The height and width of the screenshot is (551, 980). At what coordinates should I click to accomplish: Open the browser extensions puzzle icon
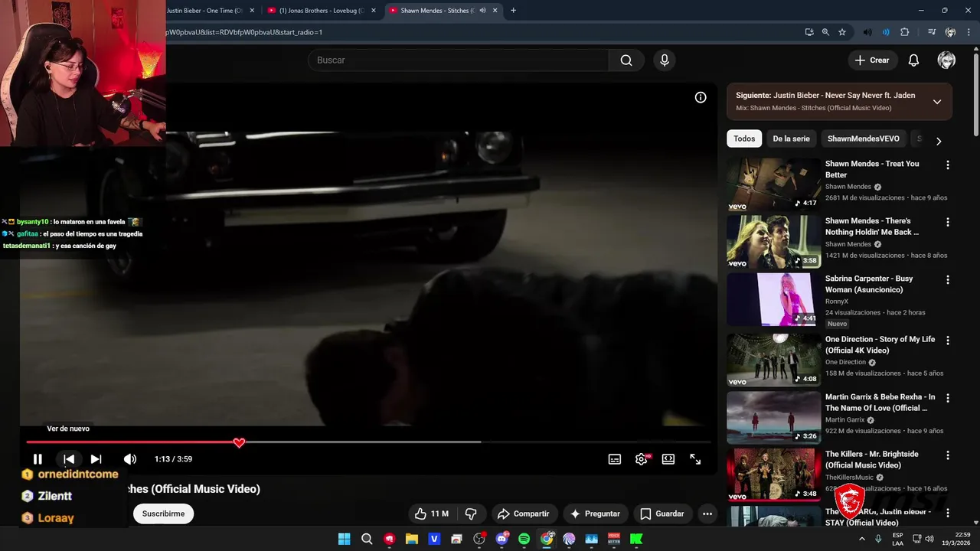tap(904, 32)
